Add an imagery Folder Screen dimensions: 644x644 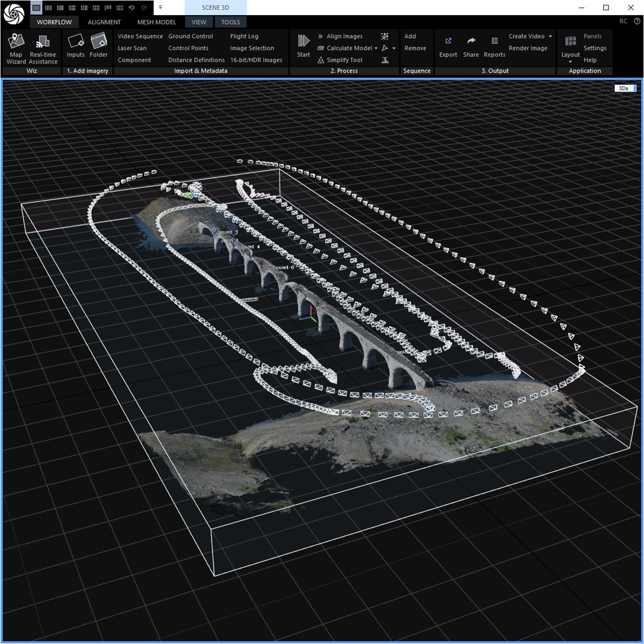tap(99, 46)
